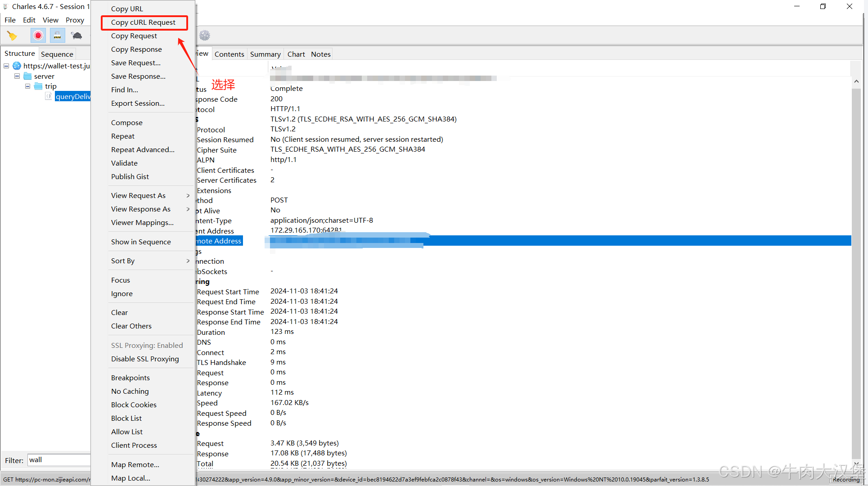
Task: Toggle the turtle Throttling icon
Action: point(76,36)
